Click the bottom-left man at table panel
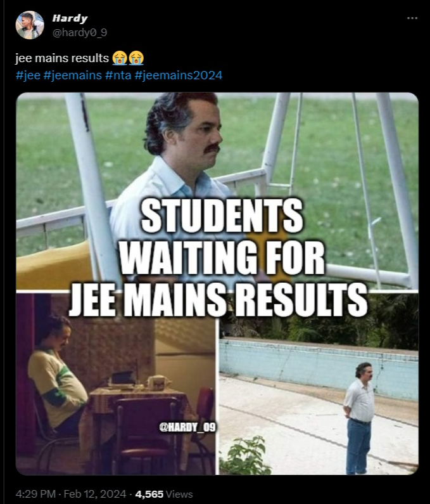 pyautogui.click(x=116, y=384)
